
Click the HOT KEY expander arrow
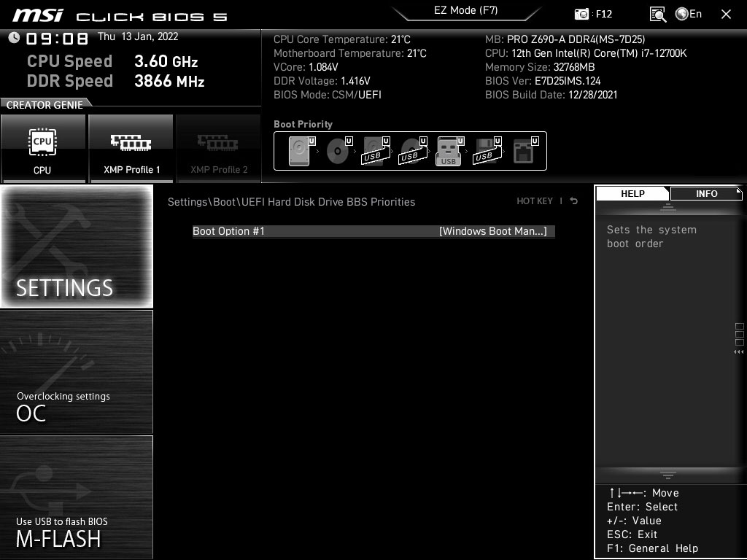(573, 201)
